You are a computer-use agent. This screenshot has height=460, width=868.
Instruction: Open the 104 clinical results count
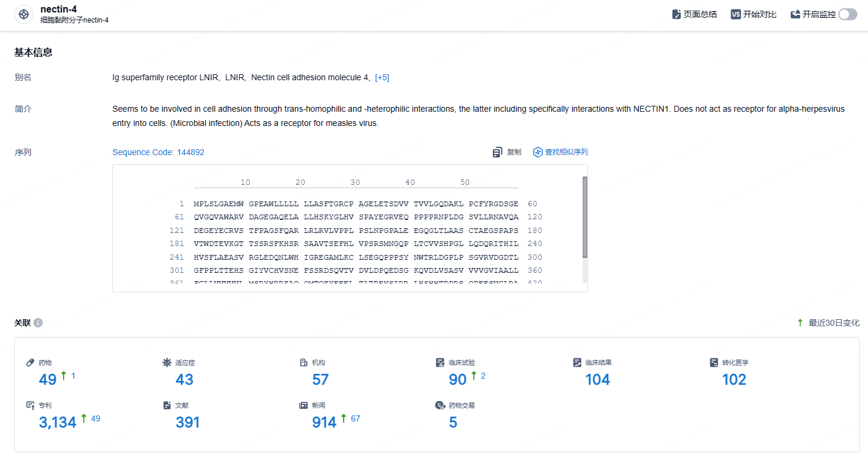[x=598, y=380]
